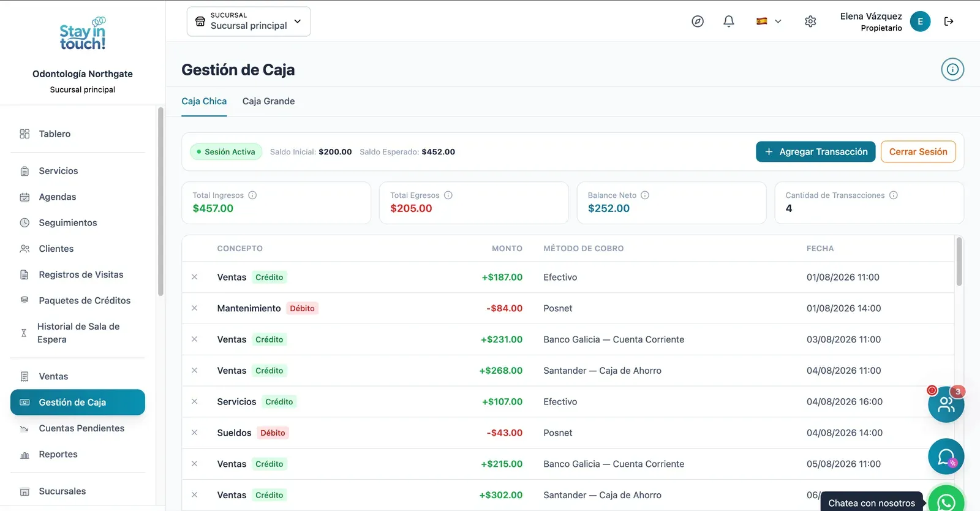Open the compass explore icon in header

(x=698, y=21)
